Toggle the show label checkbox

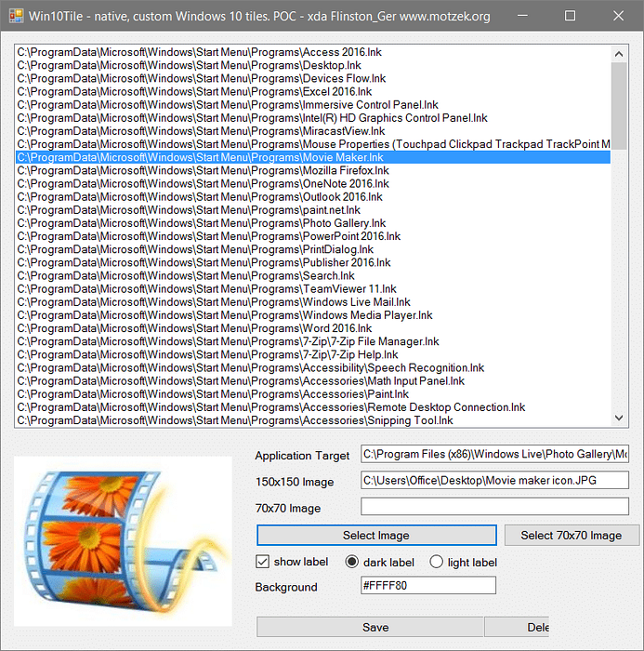262,562
